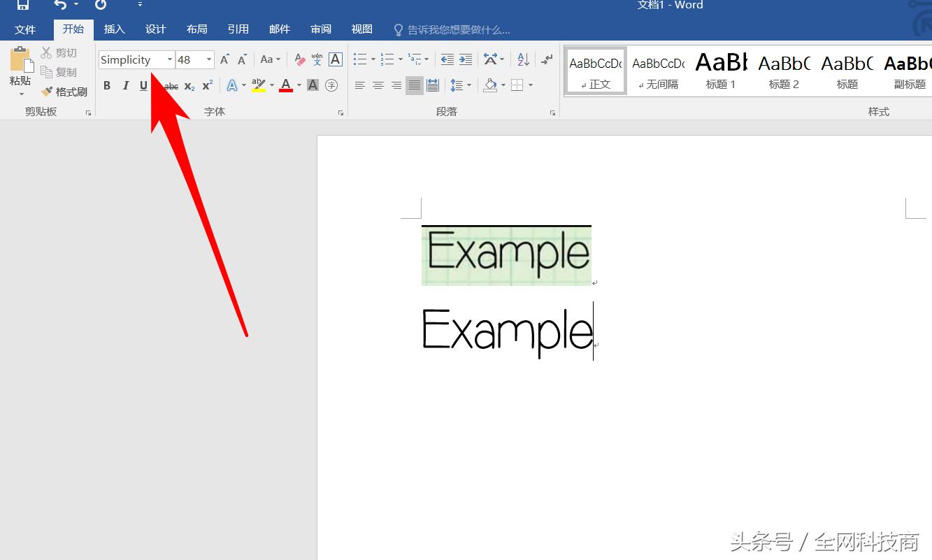Apply the 标题 1 heading style
The height and width of the screenshot is (560, 932).
coord(721,71)
